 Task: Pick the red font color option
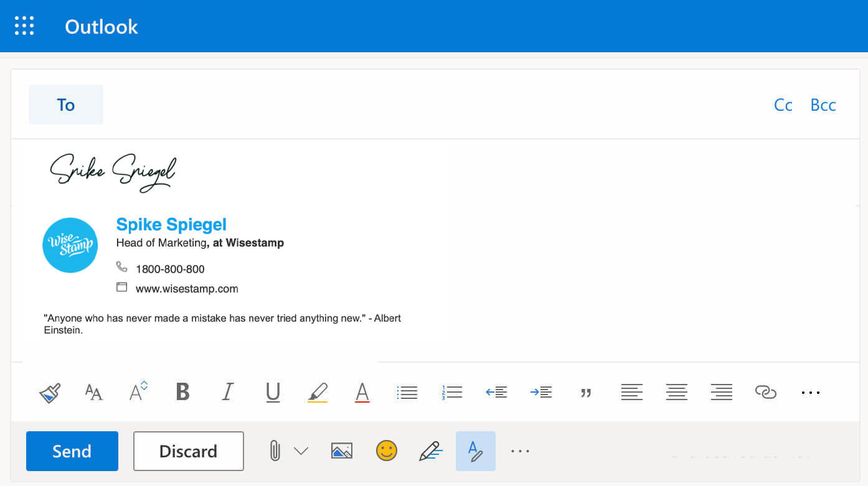362,393
